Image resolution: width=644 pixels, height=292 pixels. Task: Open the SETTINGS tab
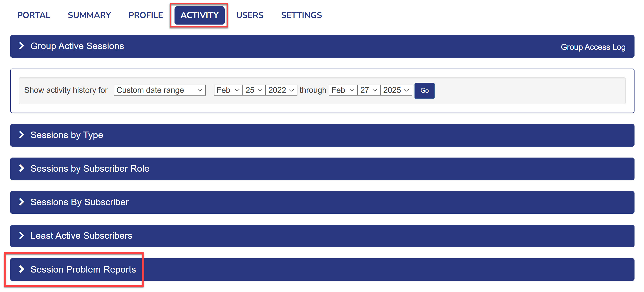[301, 15]
